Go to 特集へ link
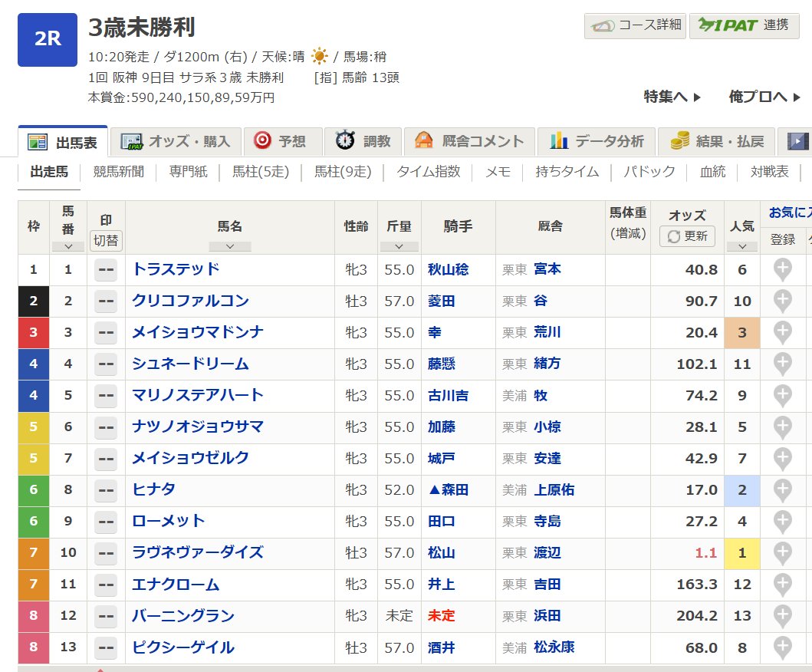This screenshot has width=812, height=672. (672, 97)
